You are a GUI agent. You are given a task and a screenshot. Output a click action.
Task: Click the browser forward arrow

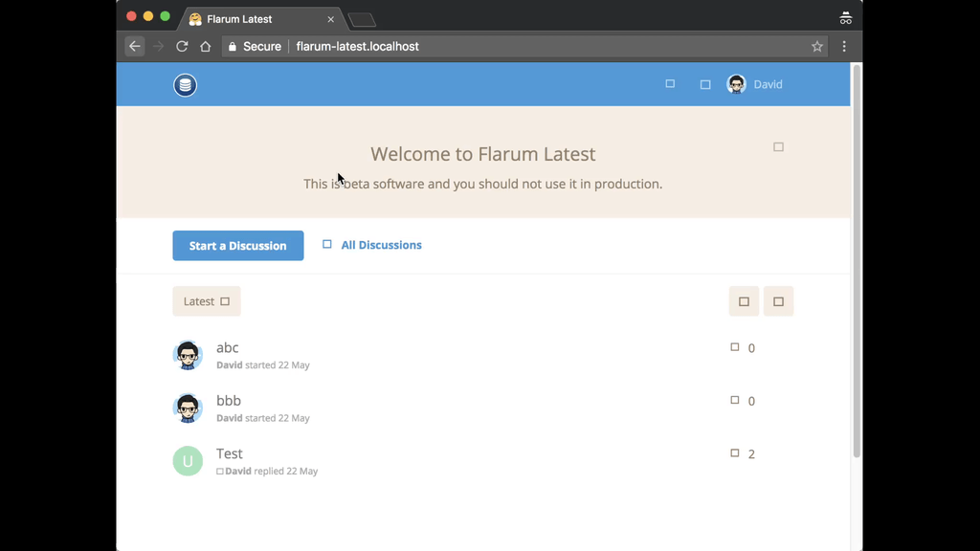(x=158, y=46)
